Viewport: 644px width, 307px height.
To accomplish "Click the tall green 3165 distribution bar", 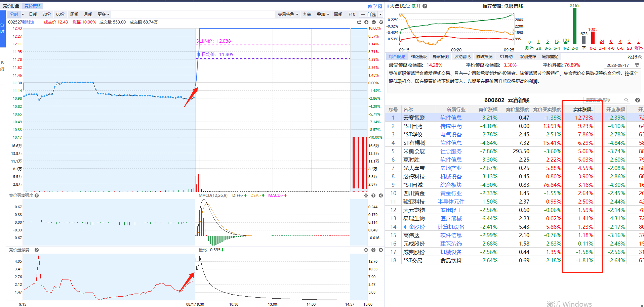I will (x=575, y=26).
